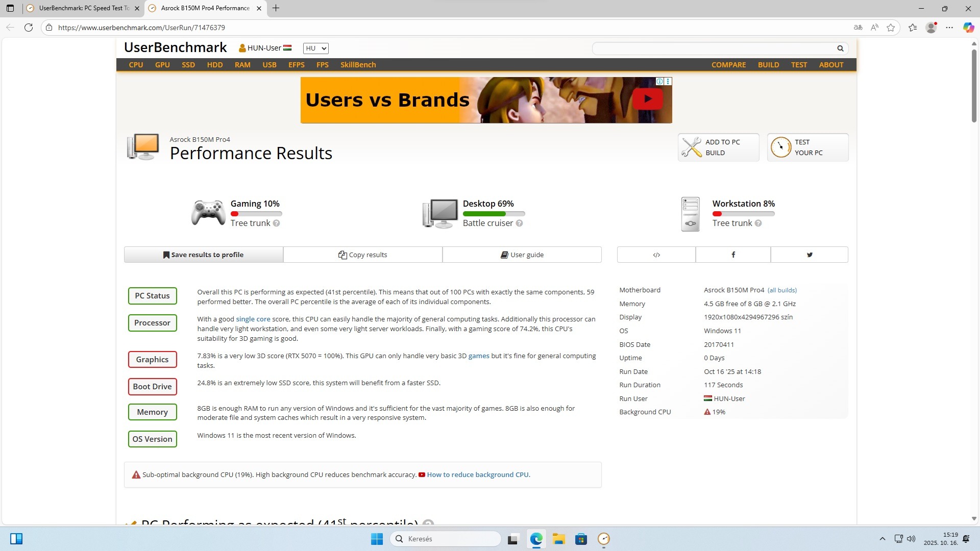The height and width of the screenshot is (551, 980).
Task: Open the HU language dropdown
Action: 315,48
